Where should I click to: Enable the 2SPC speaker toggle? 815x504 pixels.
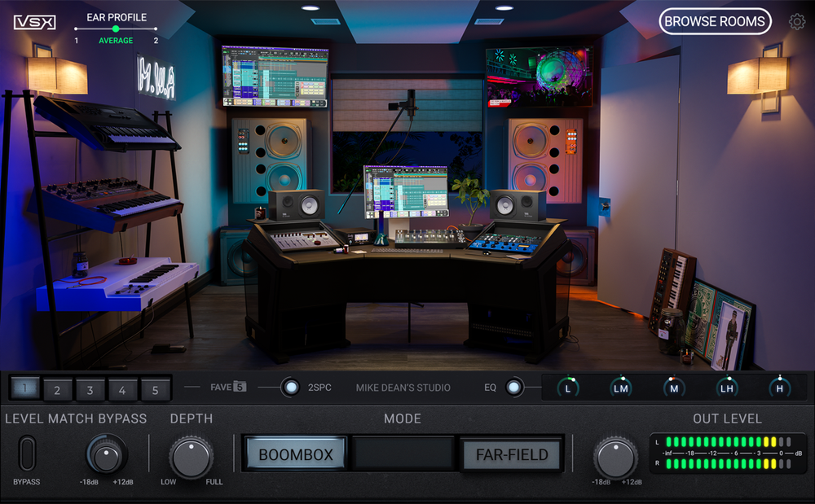(291, 388)
